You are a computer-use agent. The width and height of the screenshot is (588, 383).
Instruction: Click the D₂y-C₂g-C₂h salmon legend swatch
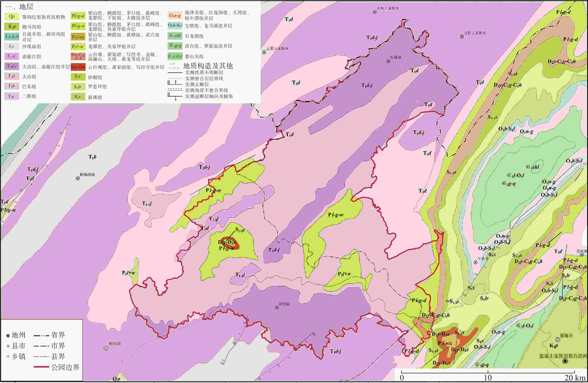[x=78, y=57]
